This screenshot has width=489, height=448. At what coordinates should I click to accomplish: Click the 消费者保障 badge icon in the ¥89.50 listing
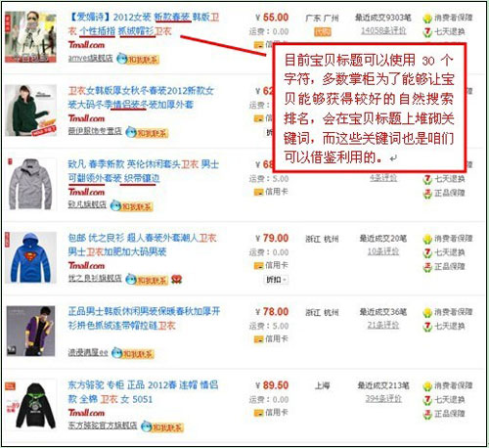click(x=427, y=386)
